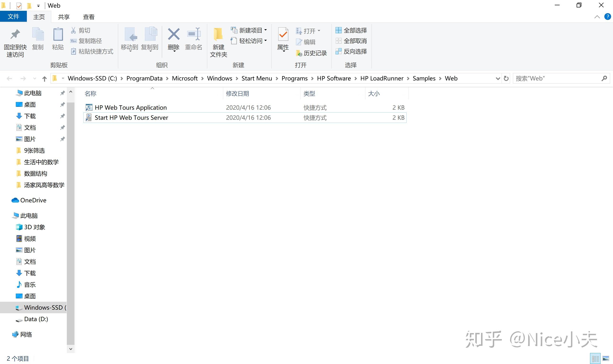
Task: Click the Delete (删除) red X icon
Action: (174, 34)
